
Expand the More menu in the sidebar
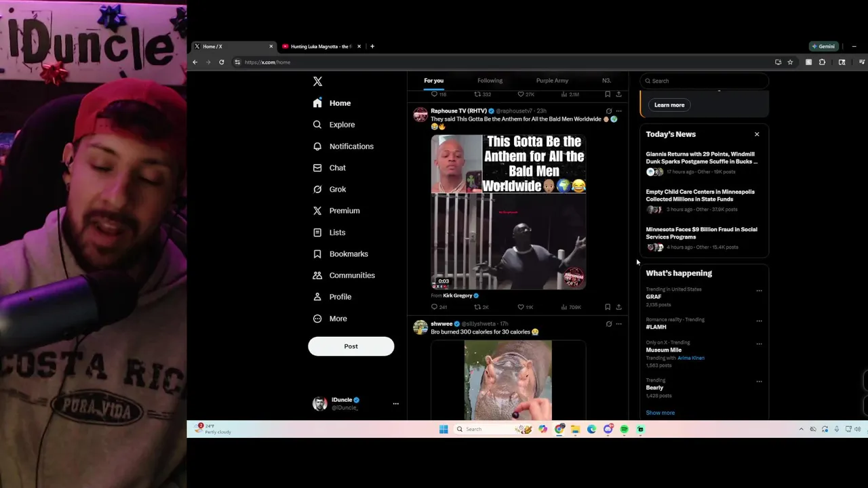click(x=330, y=319)
